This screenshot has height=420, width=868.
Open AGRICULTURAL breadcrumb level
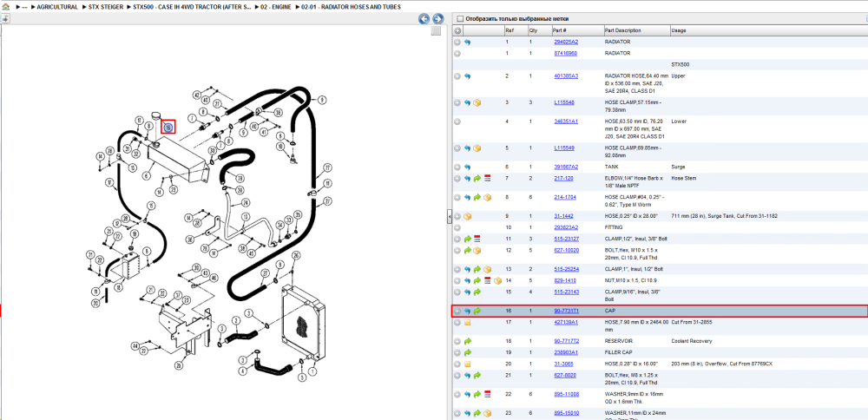pyautogui.click(x=57, y=7)
